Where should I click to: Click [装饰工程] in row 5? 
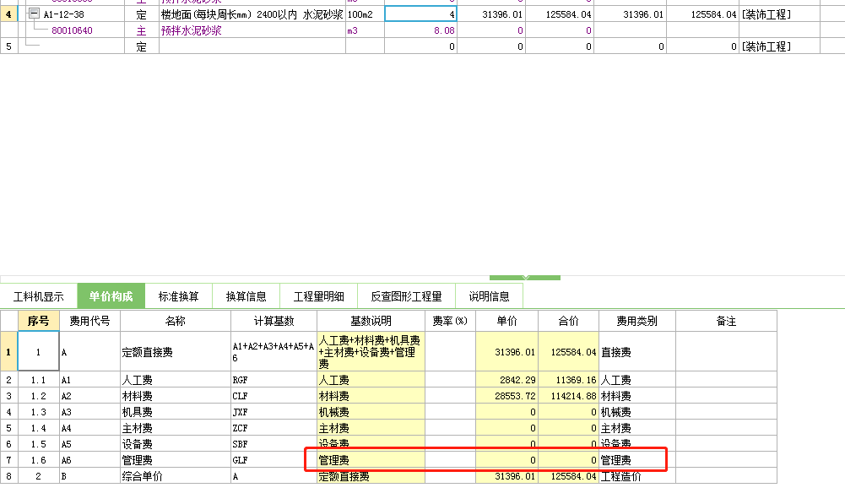click(x=766, y=46)
